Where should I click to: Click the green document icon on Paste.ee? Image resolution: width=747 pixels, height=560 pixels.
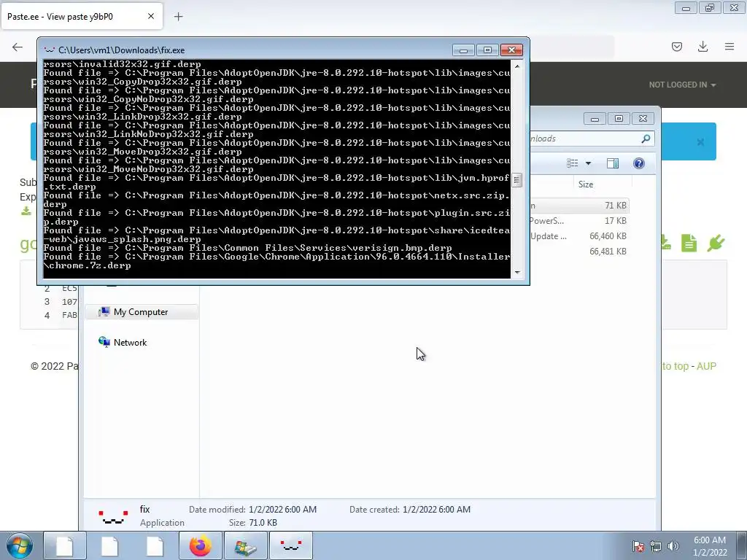689,244
